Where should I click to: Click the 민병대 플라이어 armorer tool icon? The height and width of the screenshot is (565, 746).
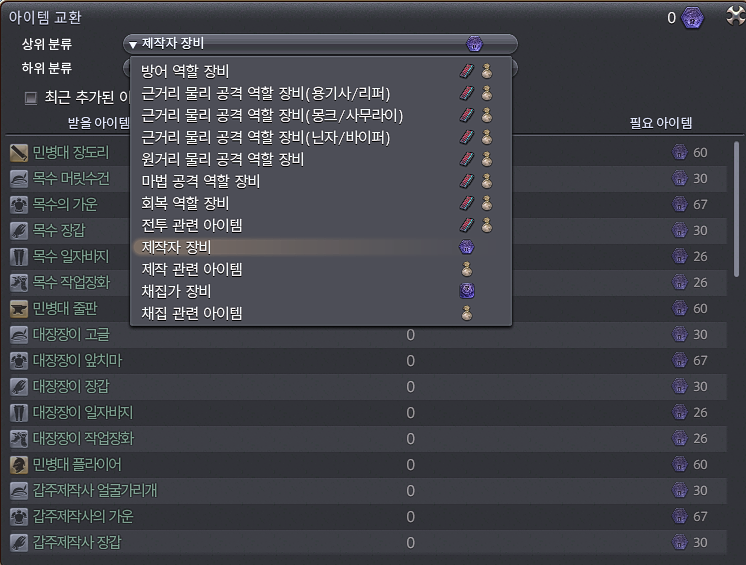point(19,465)
